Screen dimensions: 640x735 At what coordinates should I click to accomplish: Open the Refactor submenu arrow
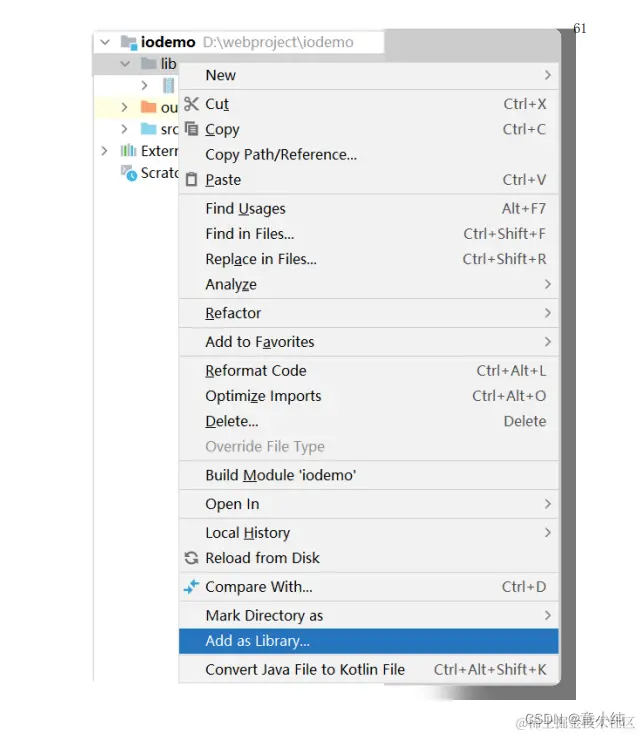click(548, 313)
